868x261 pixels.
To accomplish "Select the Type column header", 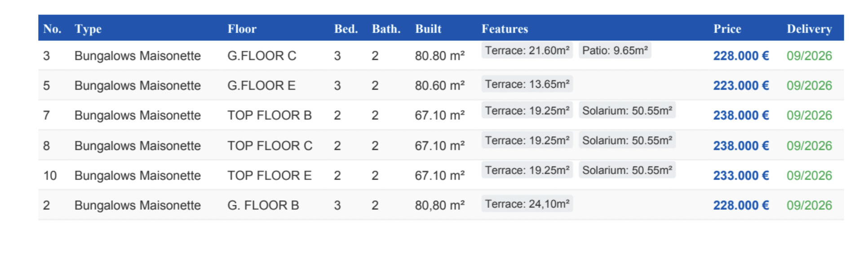I will 88,29.
